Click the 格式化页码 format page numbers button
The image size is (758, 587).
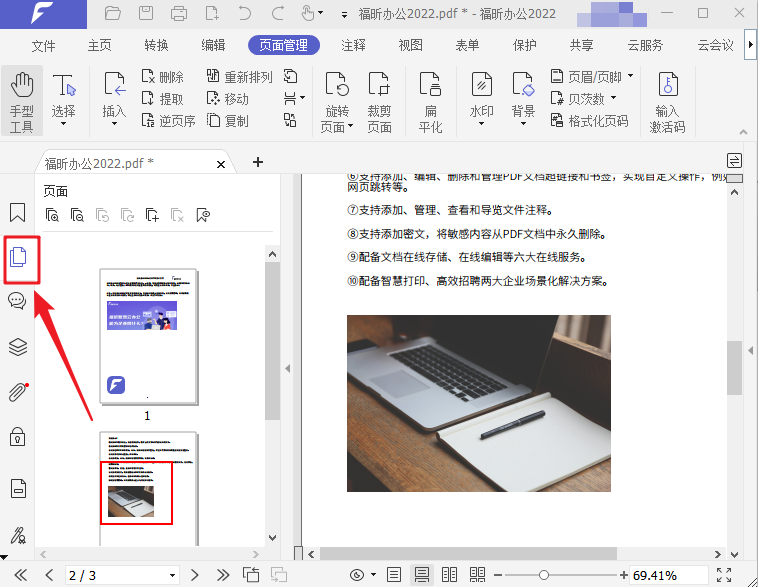tap(590, 120)
